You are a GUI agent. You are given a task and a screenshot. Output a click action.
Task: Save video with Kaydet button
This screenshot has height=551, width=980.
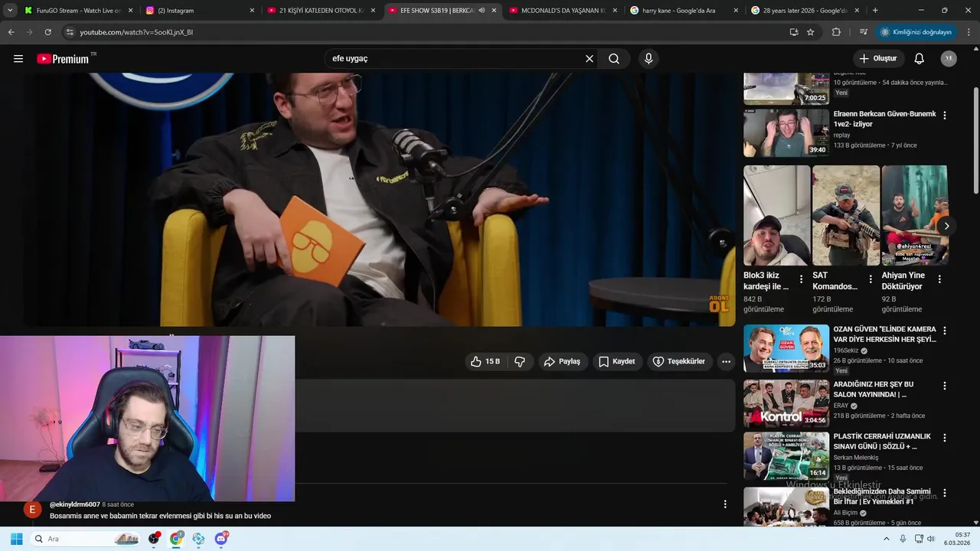617,361
